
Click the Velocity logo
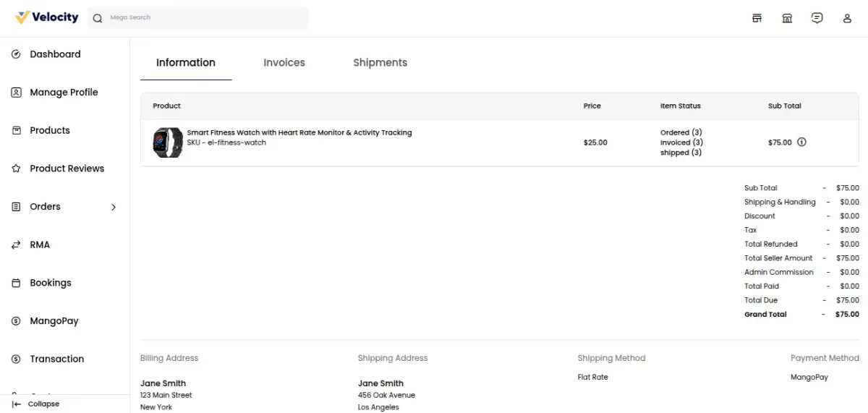[x=47, y=17]
